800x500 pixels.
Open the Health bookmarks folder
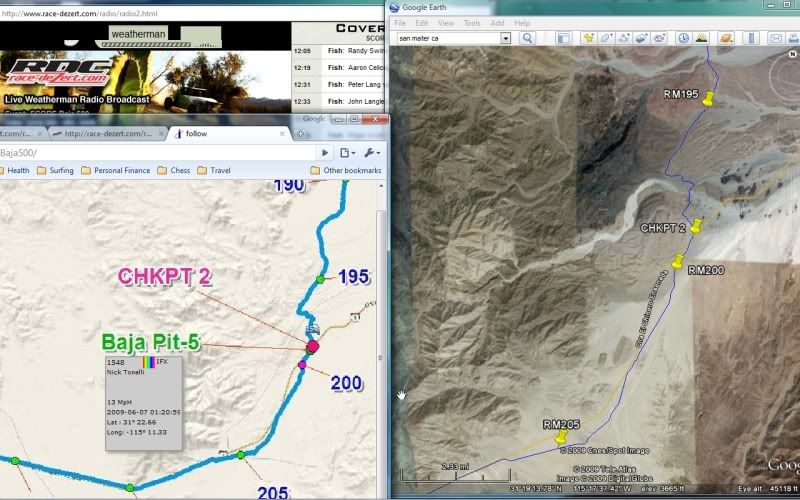pos(13,170)
